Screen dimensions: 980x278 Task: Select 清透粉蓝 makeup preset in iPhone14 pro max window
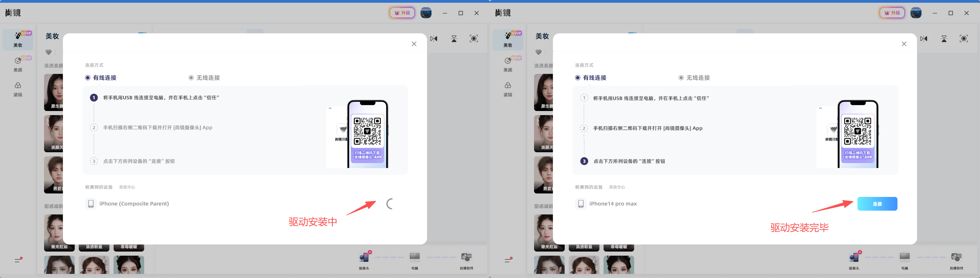tap(584, 247)
